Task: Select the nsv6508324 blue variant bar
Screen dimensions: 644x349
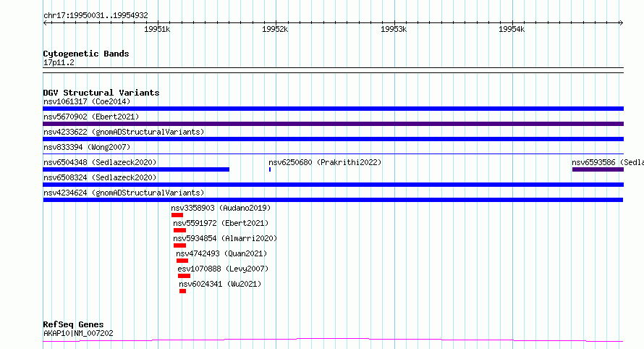Action: tap(333, 185)
